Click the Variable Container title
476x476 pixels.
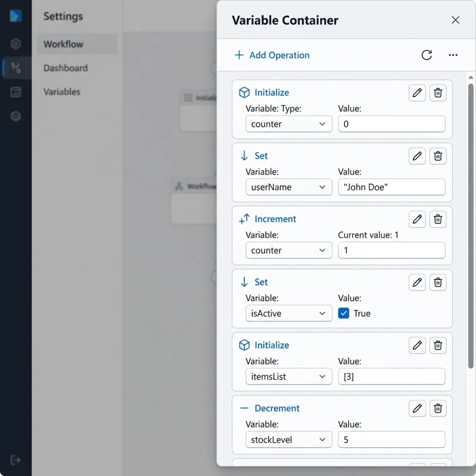[285, 20]
